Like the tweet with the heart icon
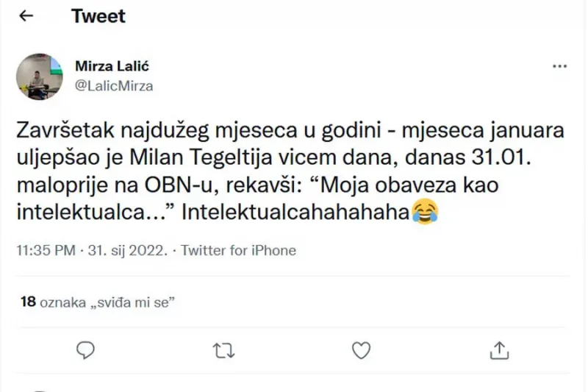The image size is (588, 392). pos(361,350)
